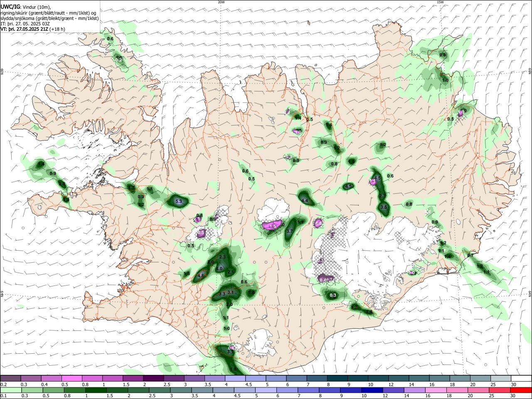532x399 pixels.
Task: Click the (+18 h) forecast offset text
Action: (57, 29)
